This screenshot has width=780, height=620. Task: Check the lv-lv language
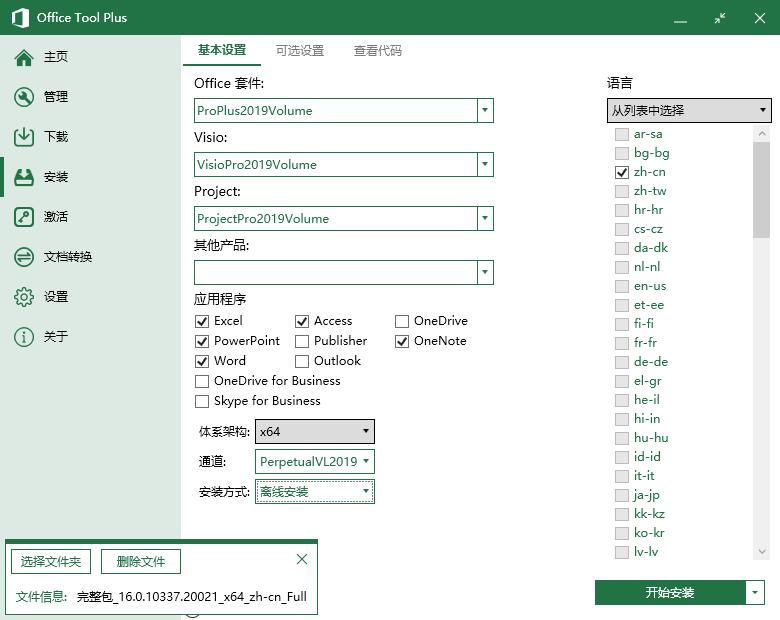click(622, 552)
